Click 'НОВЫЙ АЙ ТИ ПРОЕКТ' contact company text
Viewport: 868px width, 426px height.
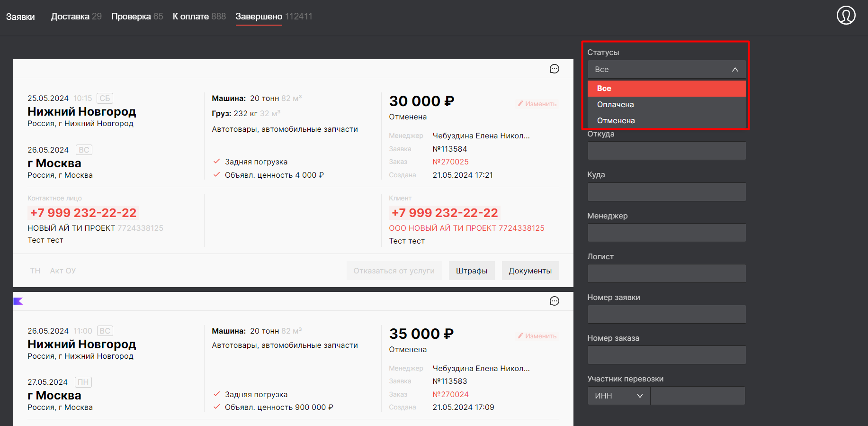[x=71, y=228]
